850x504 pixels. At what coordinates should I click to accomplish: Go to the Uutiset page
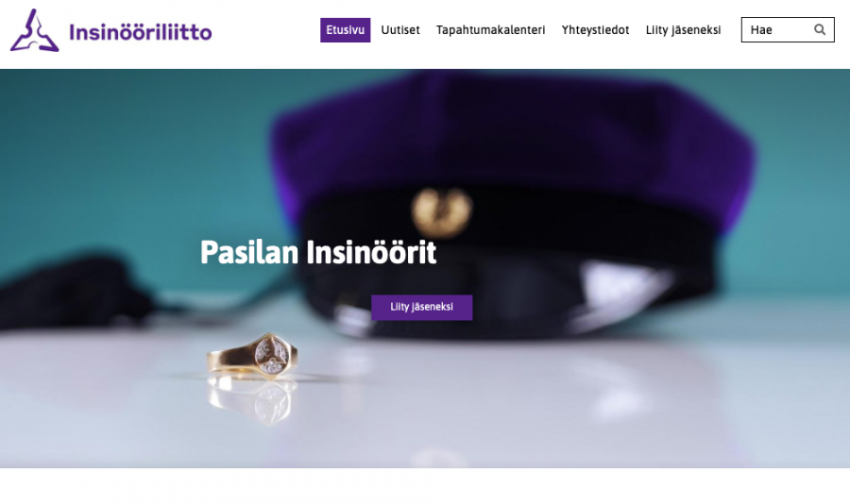pyautogui.click(x=400, y=30)
